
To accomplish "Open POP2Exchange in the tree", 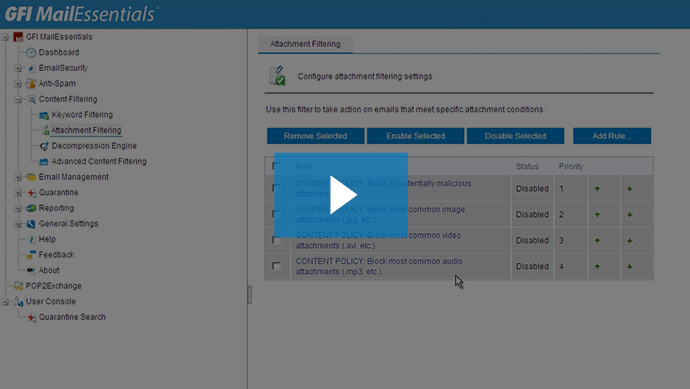I will point(54,286).
